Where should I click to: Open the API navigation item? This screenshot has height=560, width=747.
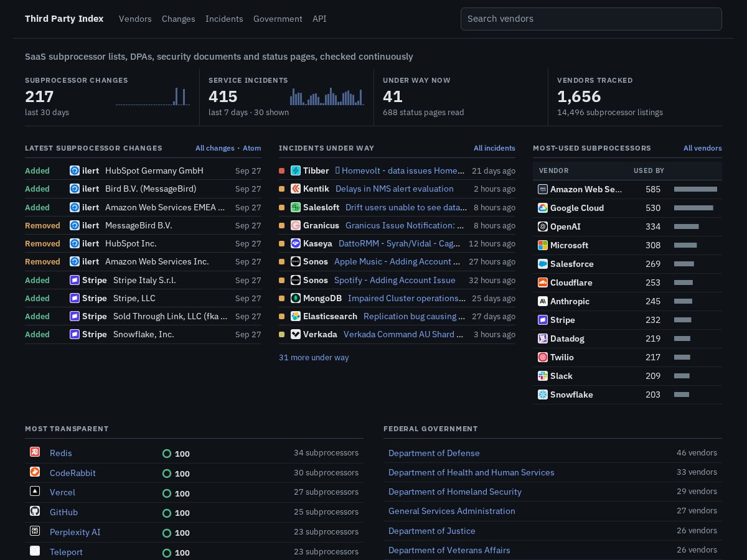pyautogui.click(x=319, y=19)
